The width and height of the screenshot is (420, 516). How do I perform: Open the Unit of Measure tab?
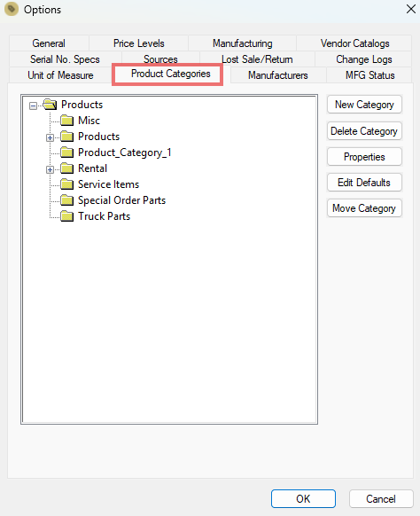click(x=60, y=75)
